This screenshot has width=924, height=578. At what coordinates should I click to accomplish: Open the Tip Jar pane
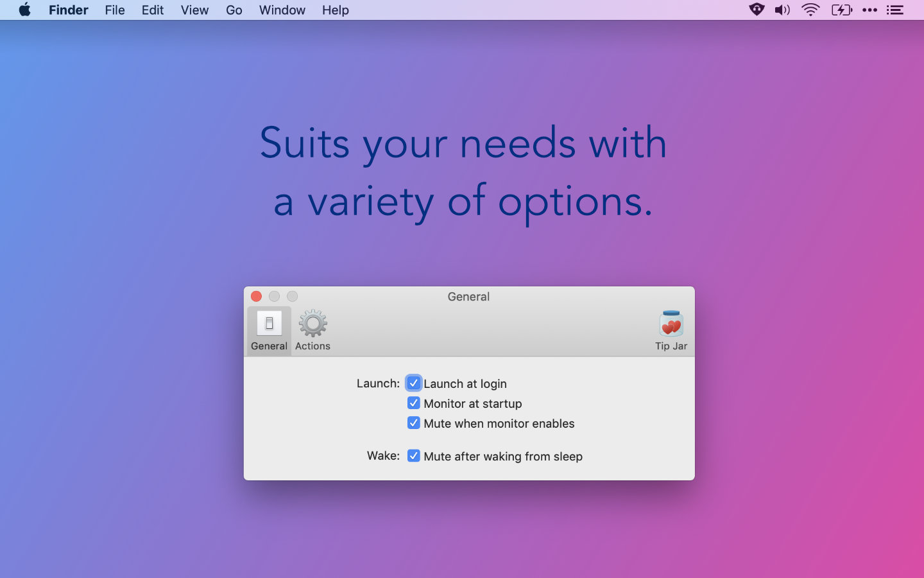671,331
